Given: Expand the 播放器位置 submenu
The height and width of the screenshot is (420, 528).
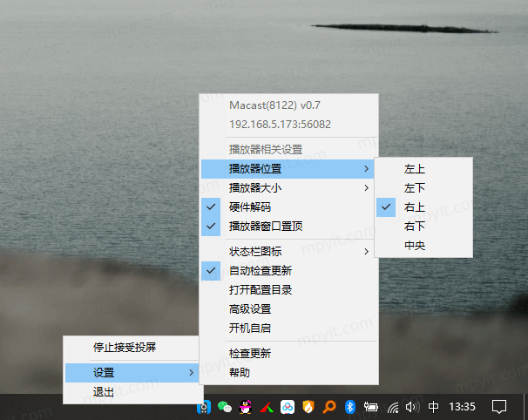Looking at the screenshot, I should [x=288, y=169].
